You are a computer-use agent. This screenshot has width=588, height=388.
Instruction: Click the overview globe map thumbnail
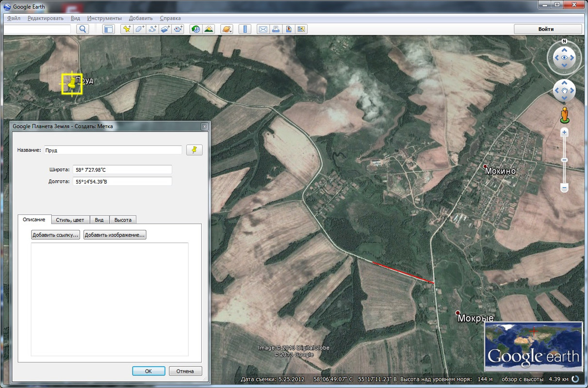(533, 347)
